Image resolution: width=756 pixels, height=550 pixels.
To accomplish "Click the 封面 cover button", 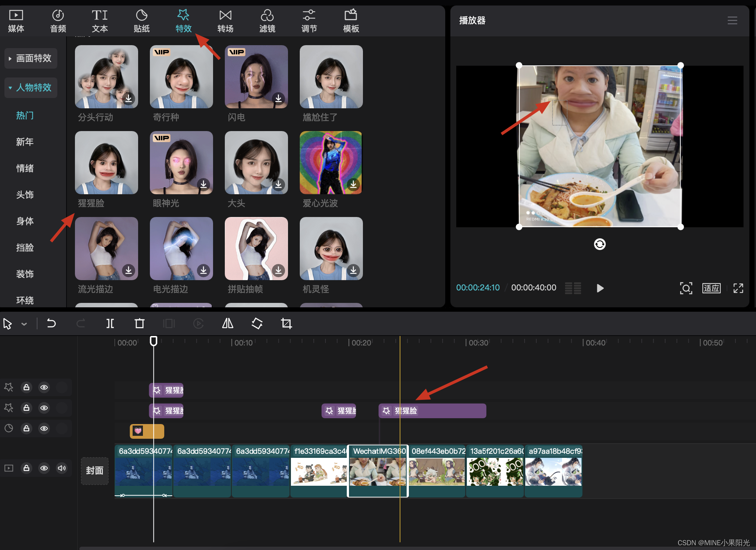I will [94, 471].
